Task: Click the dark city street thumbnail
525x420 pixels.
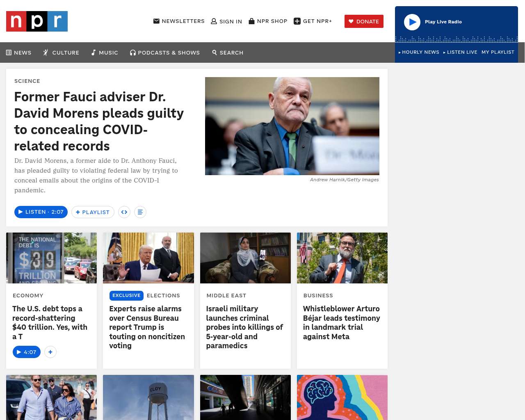Action: coord(245,397)
